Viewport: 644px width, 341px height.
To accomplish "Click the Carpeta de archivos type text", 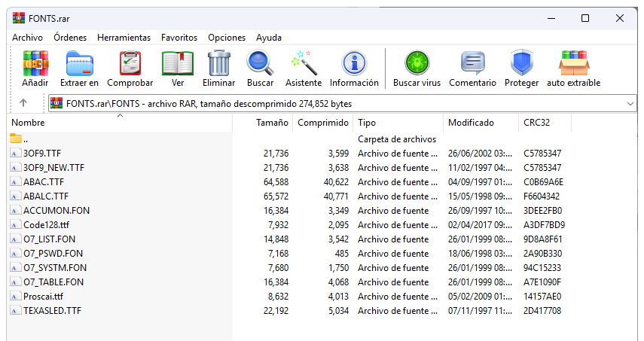I will [x=397, y=139].
